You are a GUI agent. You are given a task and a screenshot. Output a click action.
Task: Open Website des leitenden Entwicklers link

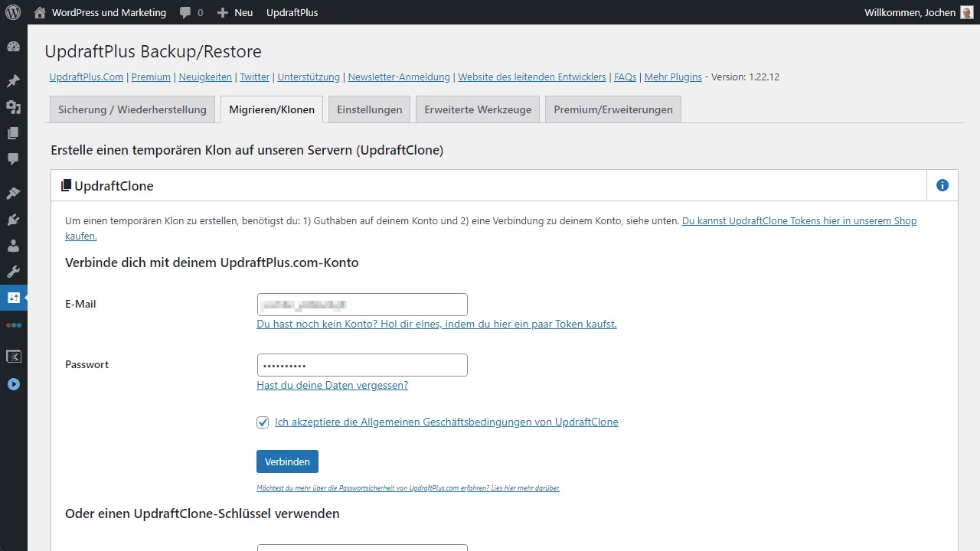(532, 77)
